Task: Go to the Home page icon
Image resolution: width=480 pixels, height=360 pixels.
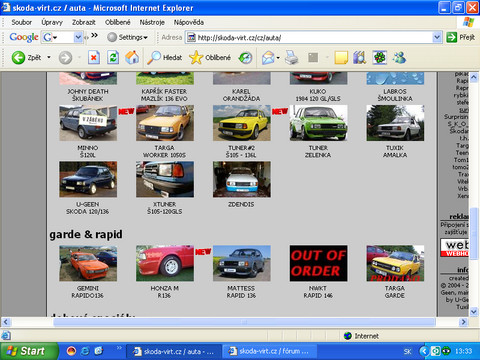Action: [132, 58]
